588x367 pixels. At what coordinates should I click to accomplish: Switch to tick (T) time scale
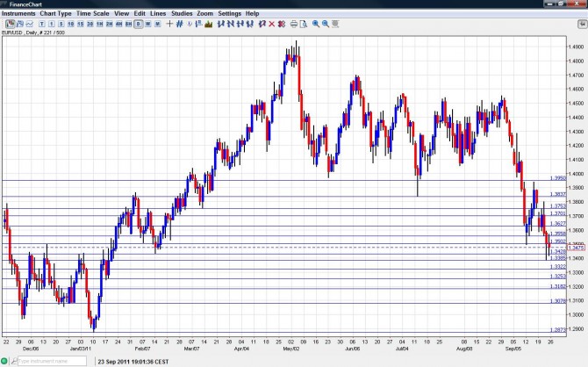click(42, 24)
